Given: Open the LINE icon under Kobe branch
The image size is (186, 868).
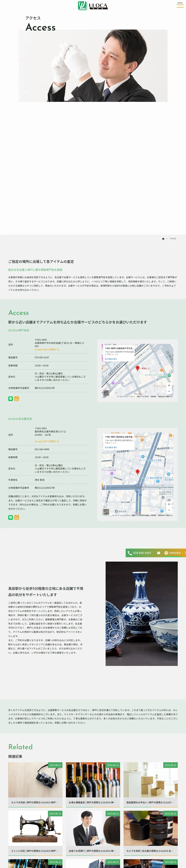Looking at the screenshot, I should pyautogui.click(x=10, y=399).
